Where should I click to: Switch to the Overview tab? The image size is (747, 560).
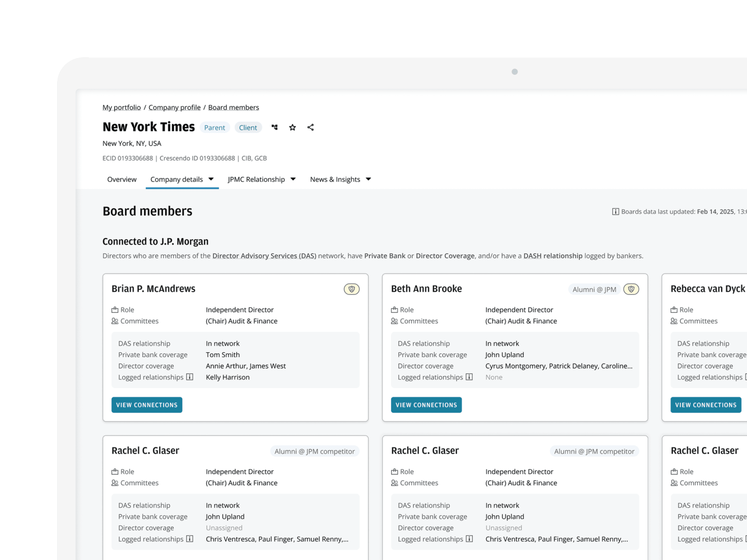click(122, 179)
